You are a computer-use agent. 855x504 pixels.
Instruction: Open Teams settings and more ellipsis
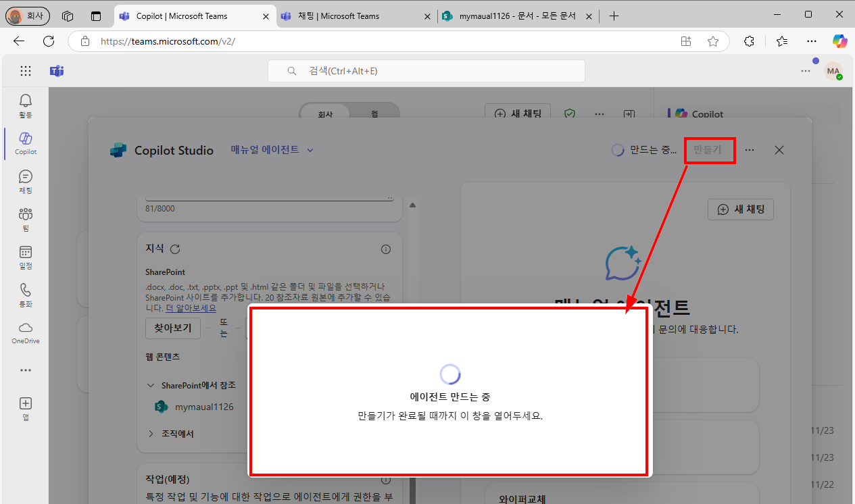[x=806, y=71]
